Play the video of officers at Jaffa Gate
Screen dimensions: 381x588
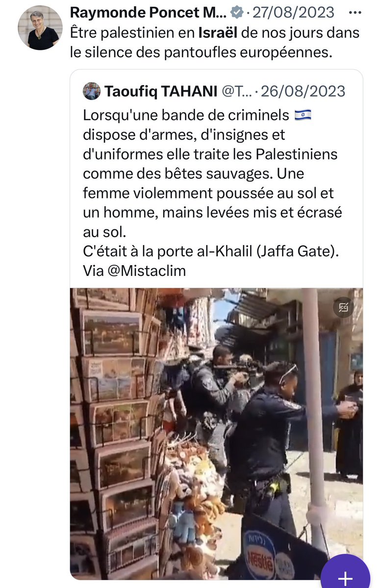(x=216, y=434)
